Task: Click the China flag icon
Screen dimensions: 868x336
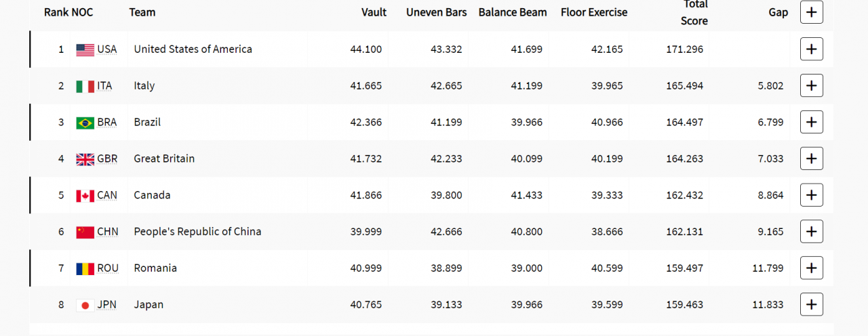Action: (x=85, y=232)
